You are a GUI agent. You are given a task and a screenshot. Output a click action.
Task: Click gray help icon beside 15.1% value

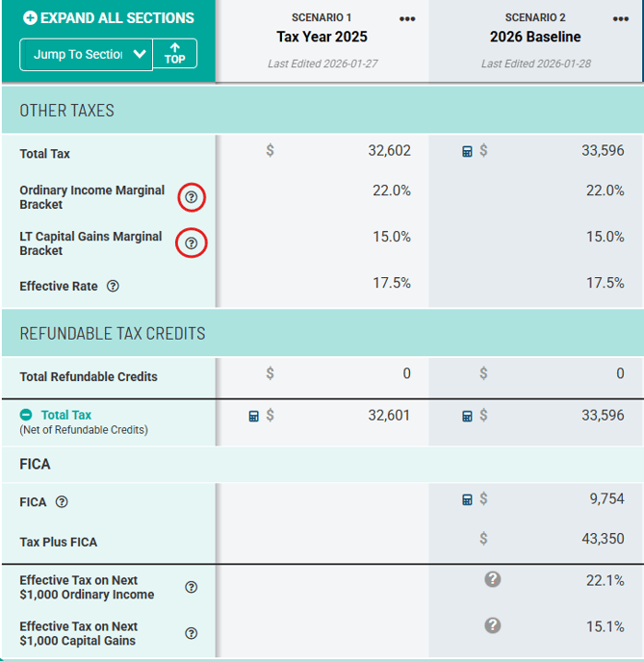tap(492, 625)
